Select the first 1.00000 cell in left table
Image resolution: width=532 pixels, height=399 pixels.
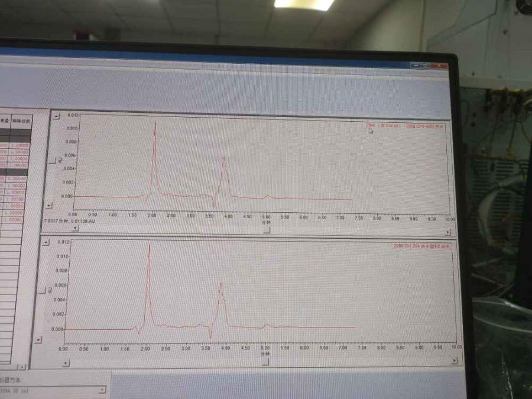[x=20, y=145]
